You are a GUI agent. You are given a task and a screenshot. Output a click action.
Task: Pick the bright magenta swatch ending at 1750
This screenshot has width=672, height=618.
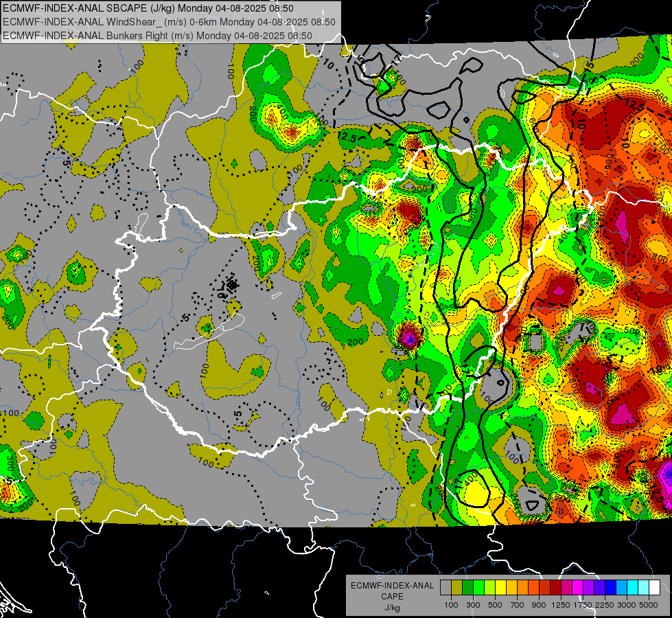[x=578, y=588]
